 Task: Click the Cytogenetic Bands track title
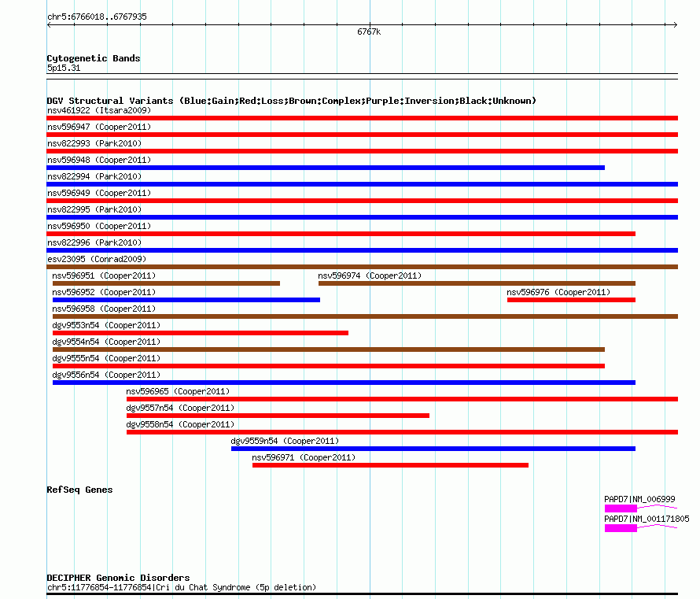coord(94,58)
